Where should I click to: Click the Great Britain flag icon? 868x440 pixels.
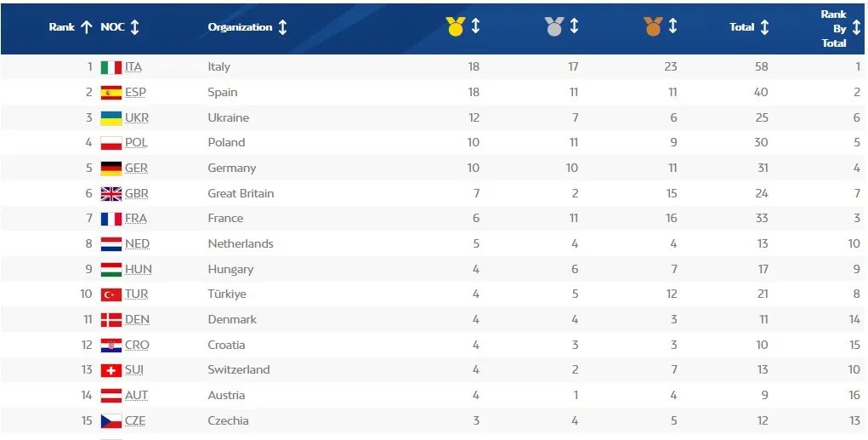tap(111, 193)
